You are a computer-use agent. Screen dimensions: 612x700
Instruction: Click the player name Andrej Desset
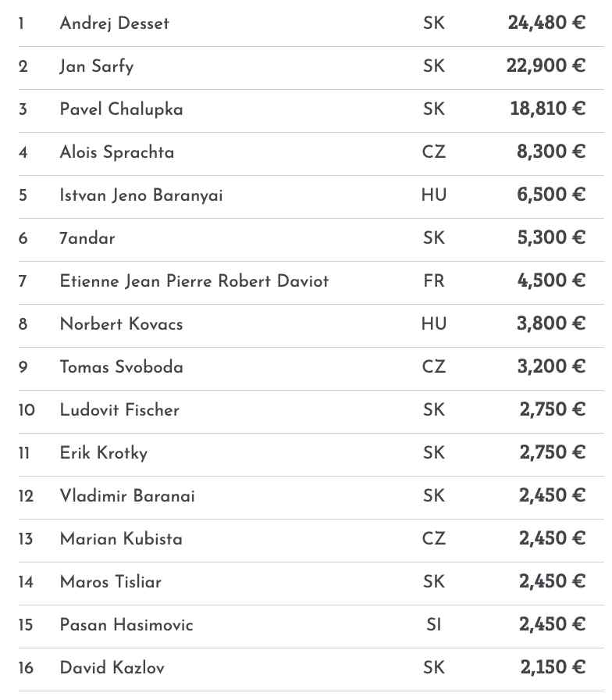tap(114, 23)
